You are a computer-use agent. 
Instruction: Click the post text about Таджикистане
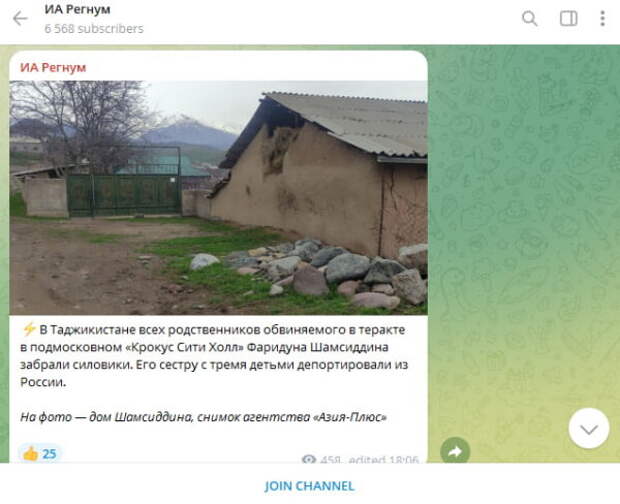click(214, 356)
